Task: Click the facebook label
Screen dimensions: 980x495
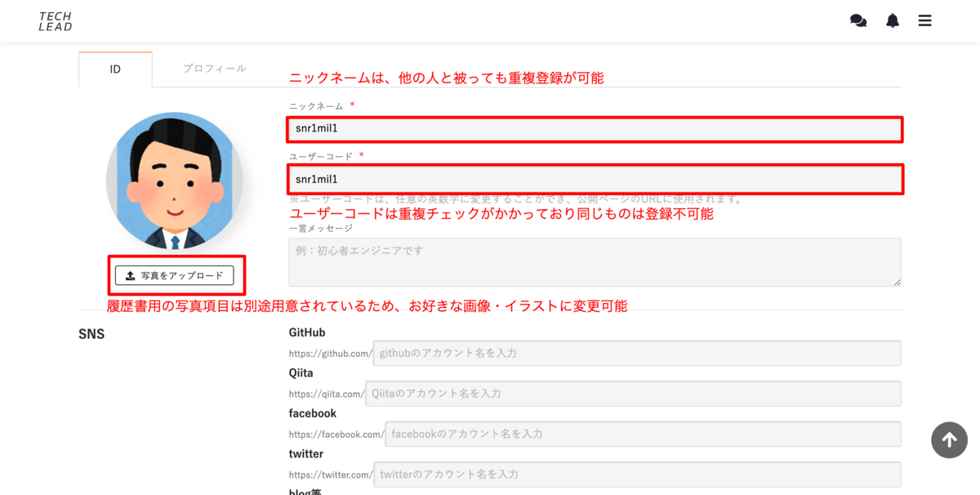Action: tap(313, 413)
